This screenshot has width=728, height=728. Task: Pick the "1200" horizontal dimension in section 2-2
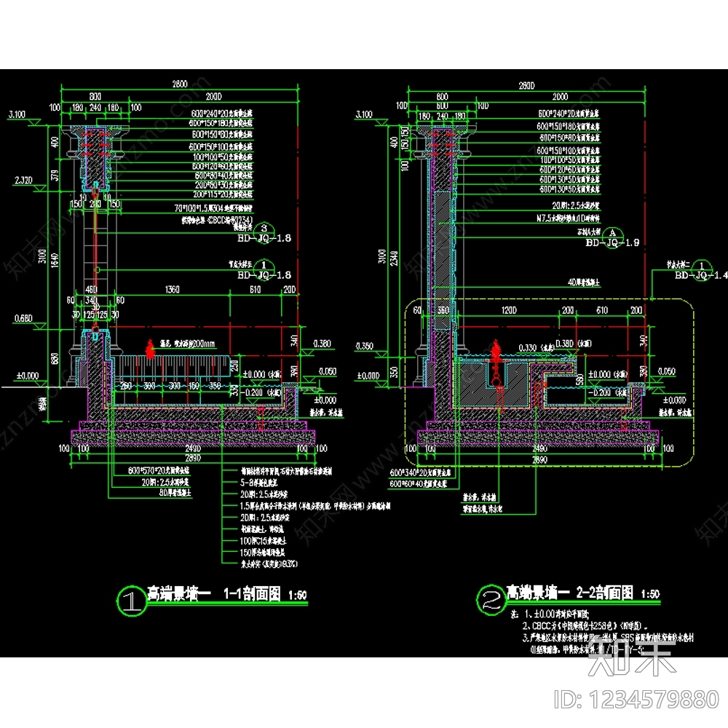509,310
